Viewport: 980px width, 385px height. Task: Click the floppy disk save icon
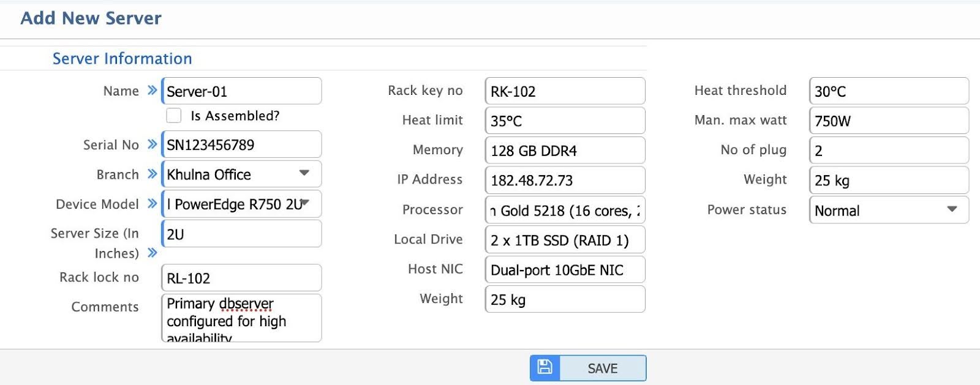pos(545,368)
